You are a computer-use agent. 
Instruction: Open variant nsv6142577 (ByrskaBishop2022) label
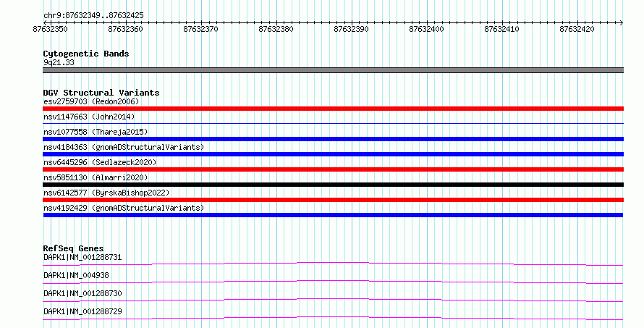point(106,193)
